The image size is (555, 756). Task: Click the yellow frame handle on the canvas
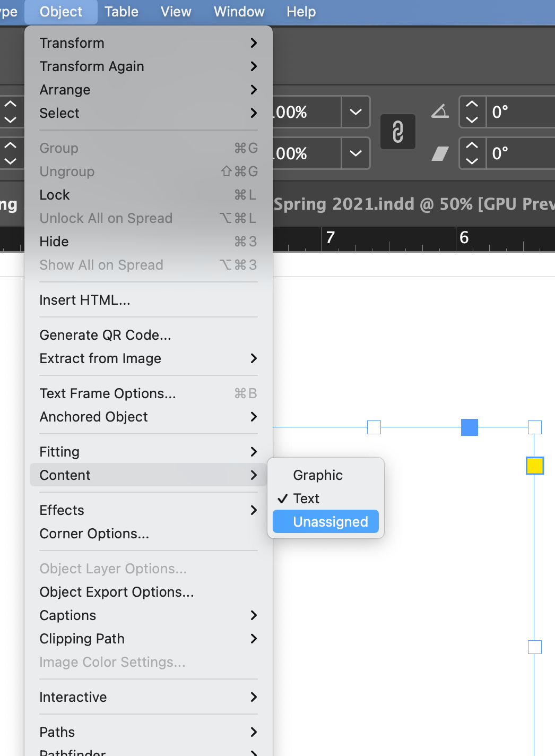[534, 466]
